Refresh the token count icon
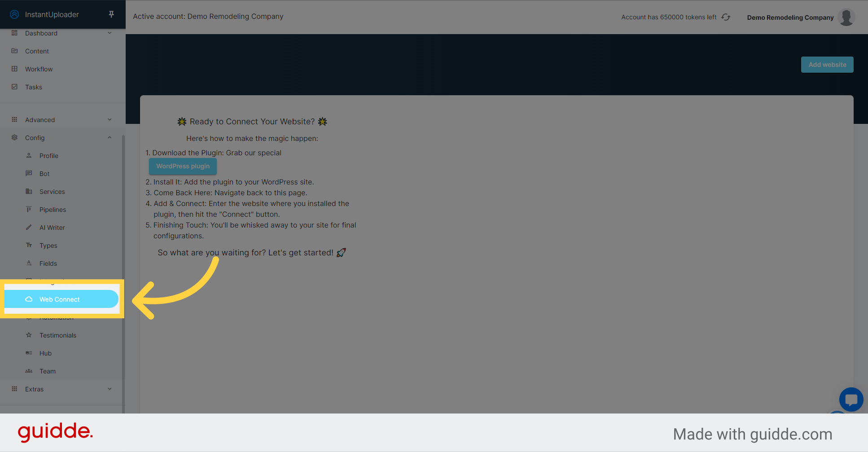The height and width of the screenshot is (452, 868). click(726, 17)
